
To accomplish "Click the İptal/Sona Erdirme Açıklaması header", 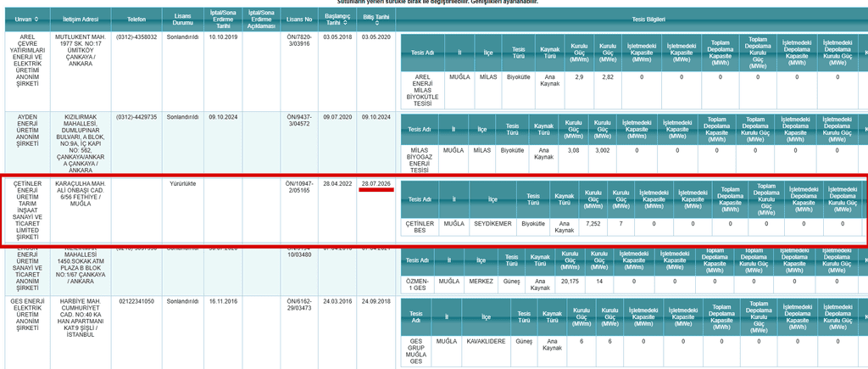I will pos(261,20).
